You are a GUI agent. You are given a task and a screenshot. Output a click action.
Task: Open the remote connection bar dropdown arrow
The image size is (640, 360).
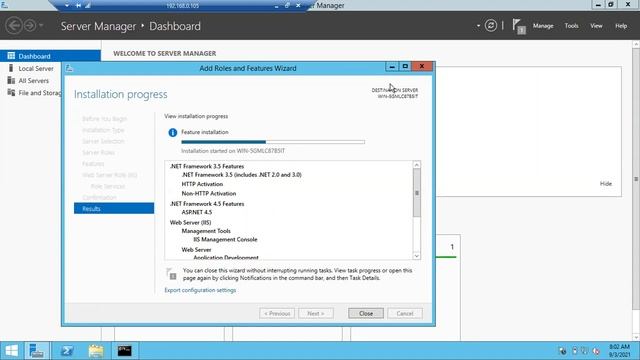67,6
